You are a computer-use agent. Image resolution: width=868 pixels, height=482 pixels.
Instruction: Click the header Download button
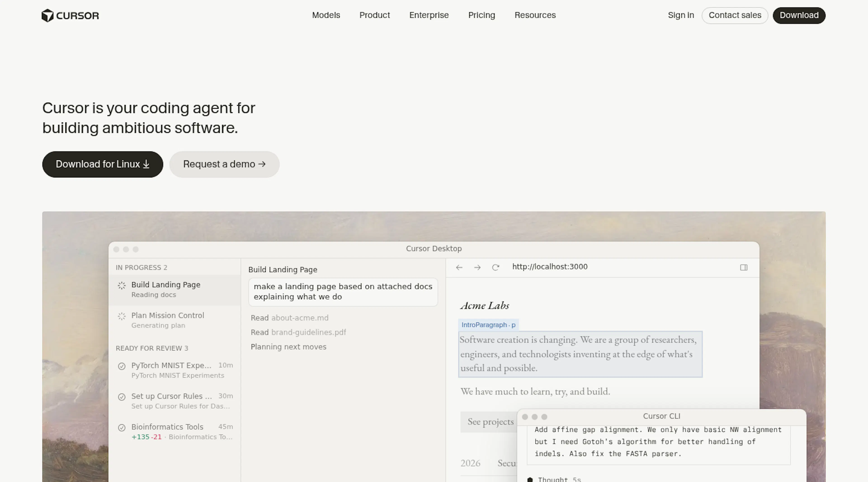[799, 15]
